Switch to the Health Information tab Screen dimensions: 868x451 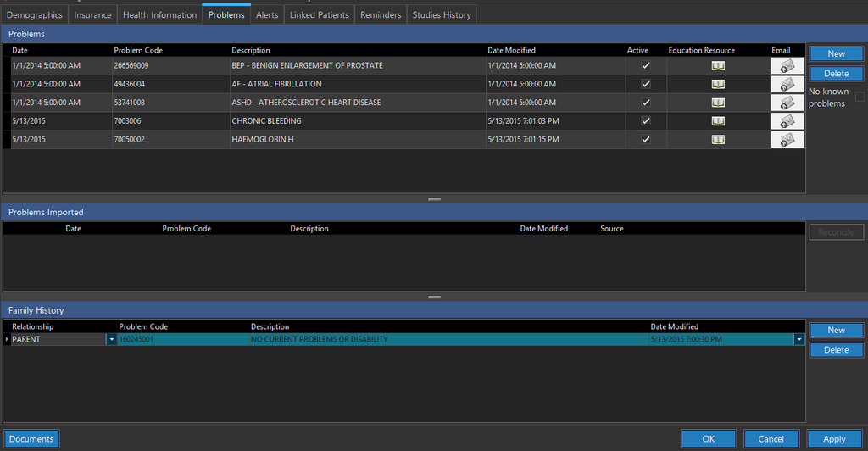tap(159, 15)
